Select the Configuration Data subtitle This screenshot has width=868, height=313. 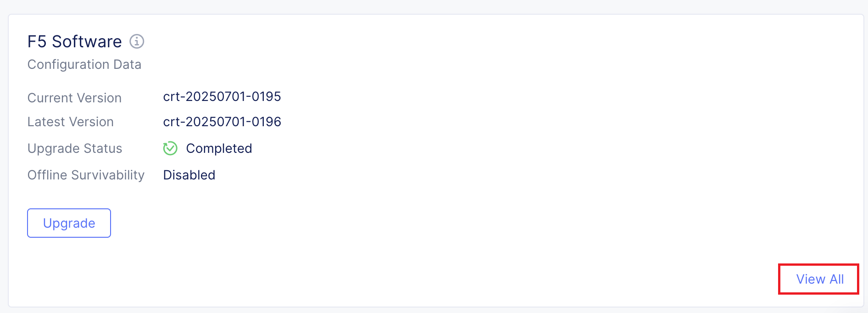[x=84, y=64]
